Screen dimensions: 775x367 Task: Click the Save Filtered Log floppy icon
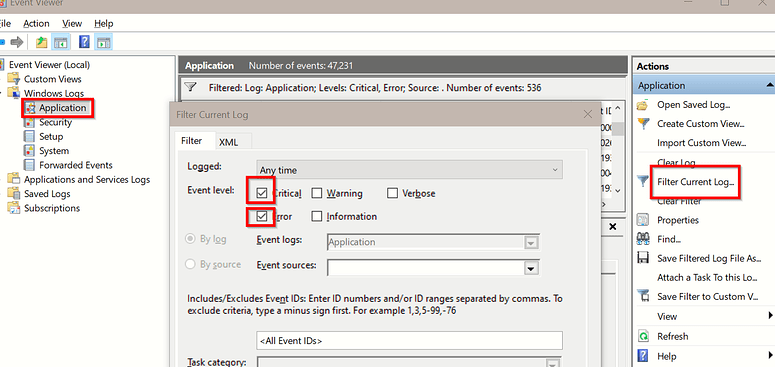(643, 258)
